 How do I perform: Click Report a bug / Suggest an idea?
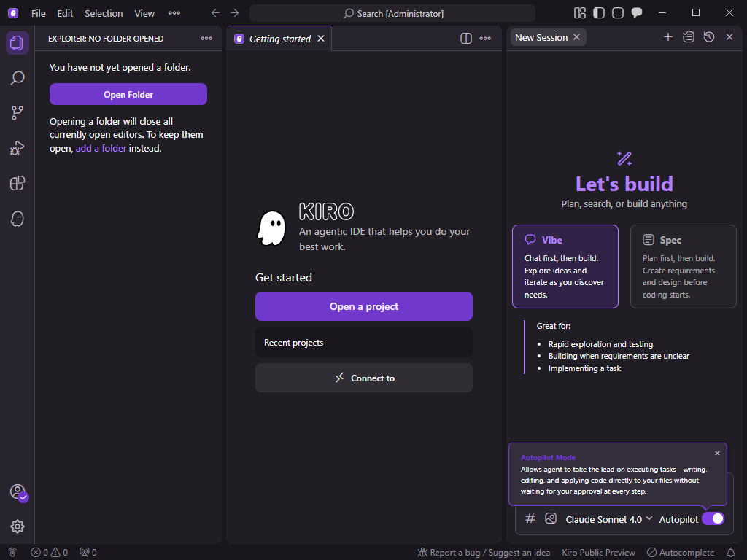point(484,553)
